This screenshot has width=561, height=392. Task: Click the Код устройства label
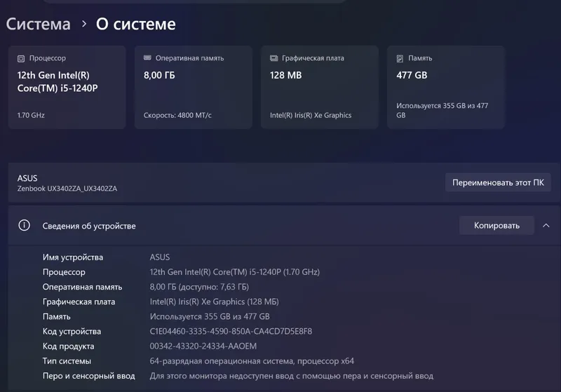click(x=72, y=332)
